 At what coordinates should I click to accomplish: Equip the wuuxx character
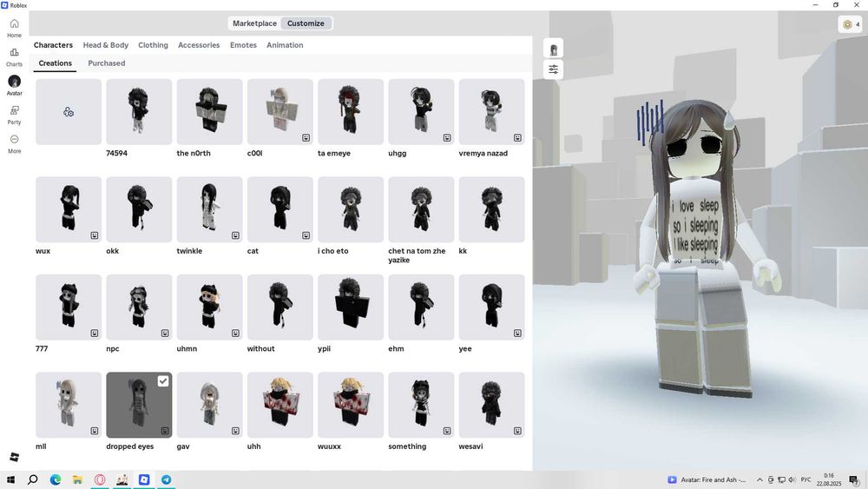point(351,405)
